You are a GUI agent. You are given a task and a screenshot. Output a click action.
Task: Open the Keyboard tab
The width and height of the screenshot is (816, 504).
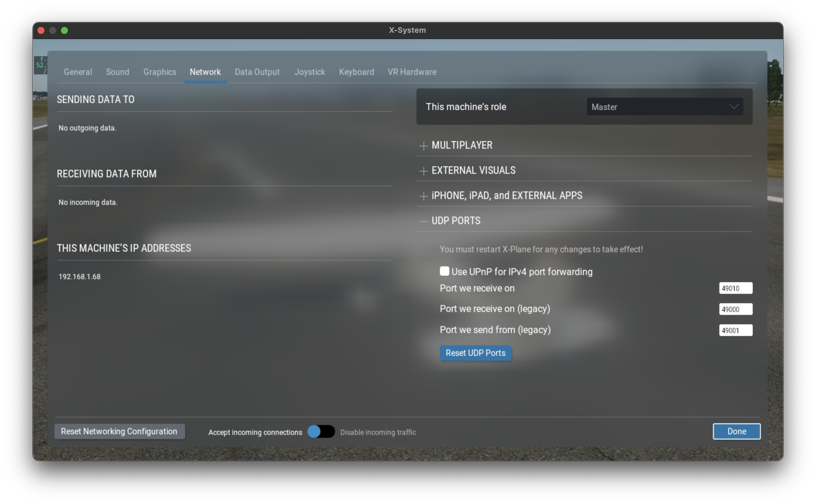pyautogui.click(x=356, y=72)
